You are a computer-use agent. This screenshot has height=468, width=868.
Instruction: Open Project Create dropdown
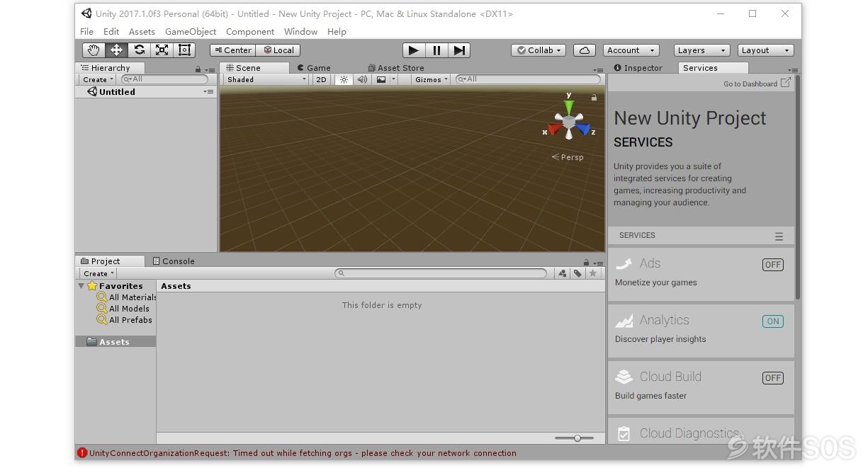click(98, 273)
